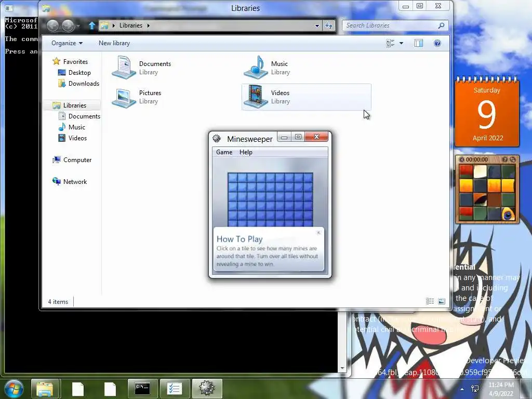Open Documents under Libraries tree

(84, 116)
